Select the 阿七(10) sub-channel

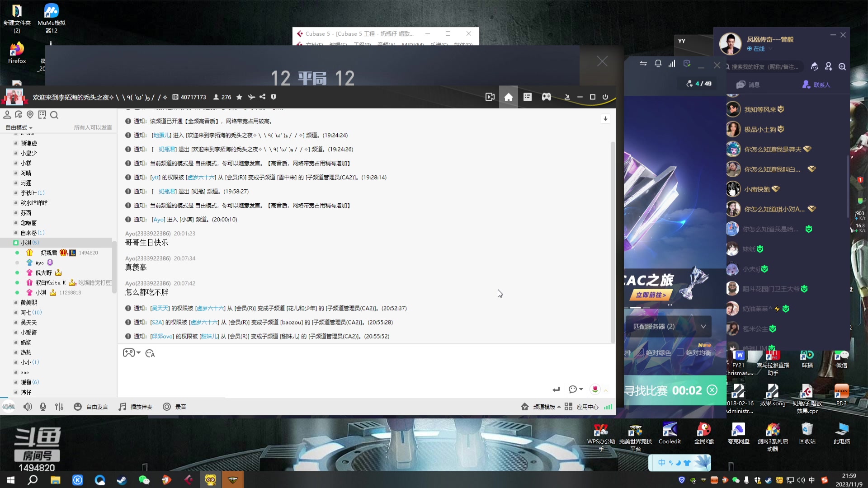pyautogui.click(x=31, y=313)
